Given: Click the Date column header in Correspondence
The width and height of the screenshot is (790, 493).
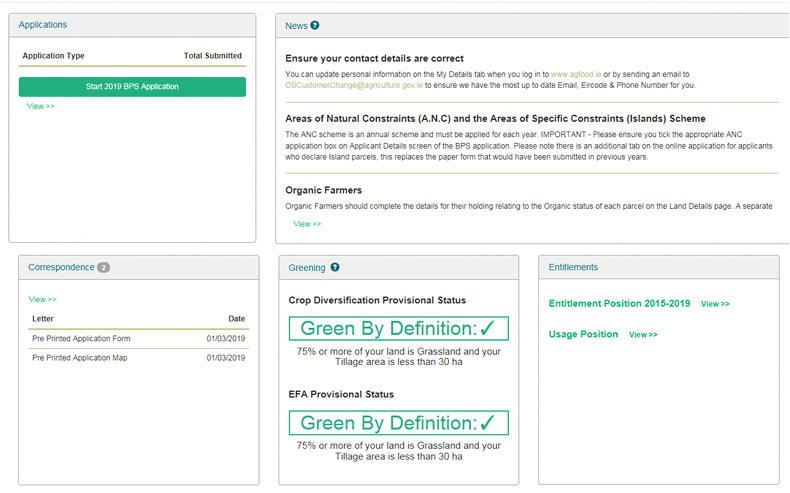Looking at the screenshot, I should [236, 319].
